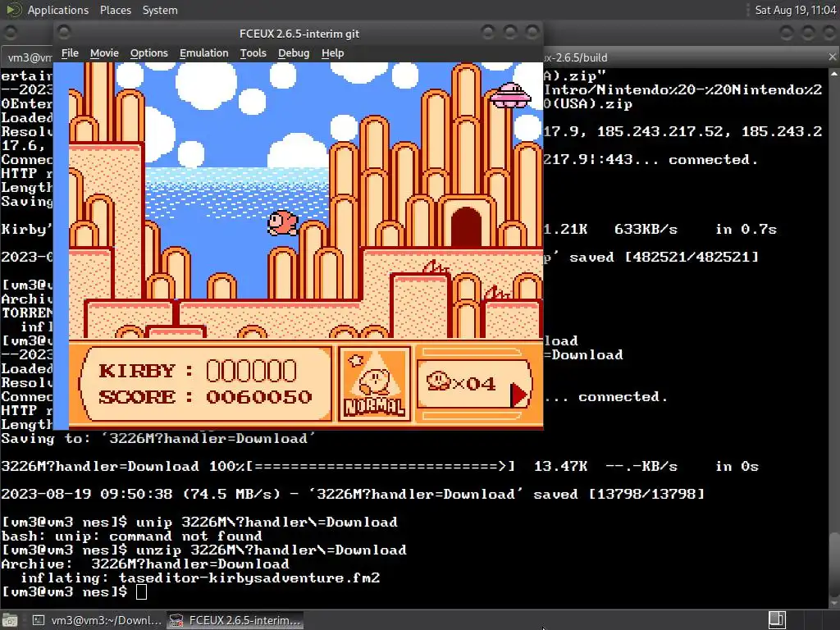
Task: Click the NORMAL ability card in the HUD
Action: coord(374,384)
